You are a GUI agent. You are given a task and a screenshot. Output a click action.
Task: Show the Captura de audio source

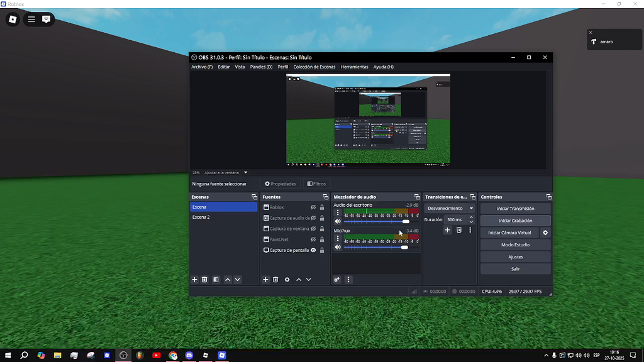point(313,218)
